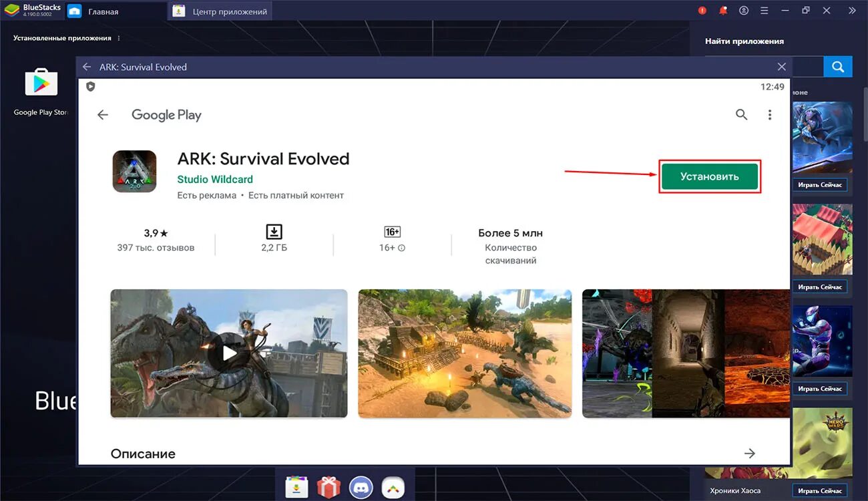Expand the Описание section arrow
This screenshot has width=868, height=501.
point(750,454)
